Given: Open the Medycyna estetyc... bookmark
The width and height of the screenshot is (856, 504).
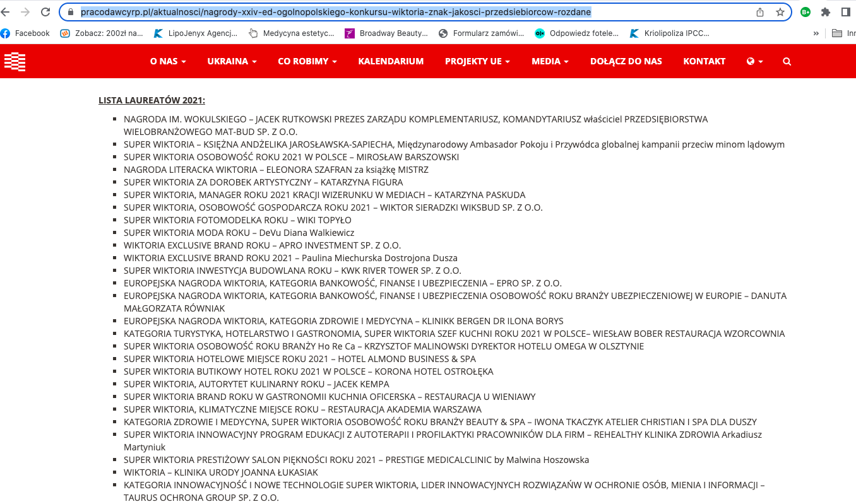Looking at the screenshot, I should pos(291,33).
